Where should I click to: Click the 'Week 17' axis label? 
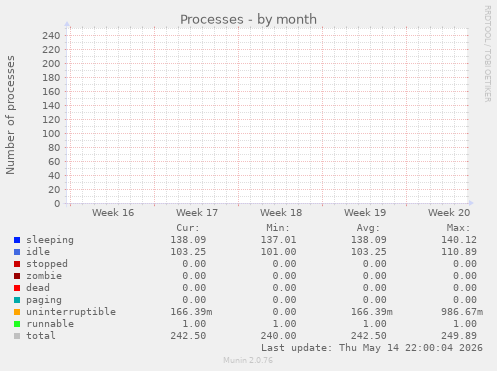[x=197, y=213]
